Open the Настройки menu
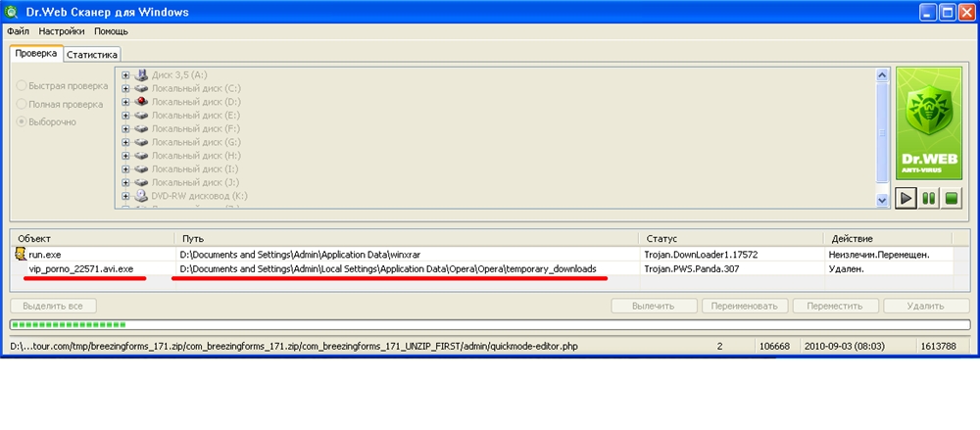Screen dimensions: 980x430 [x=62, y=30]
